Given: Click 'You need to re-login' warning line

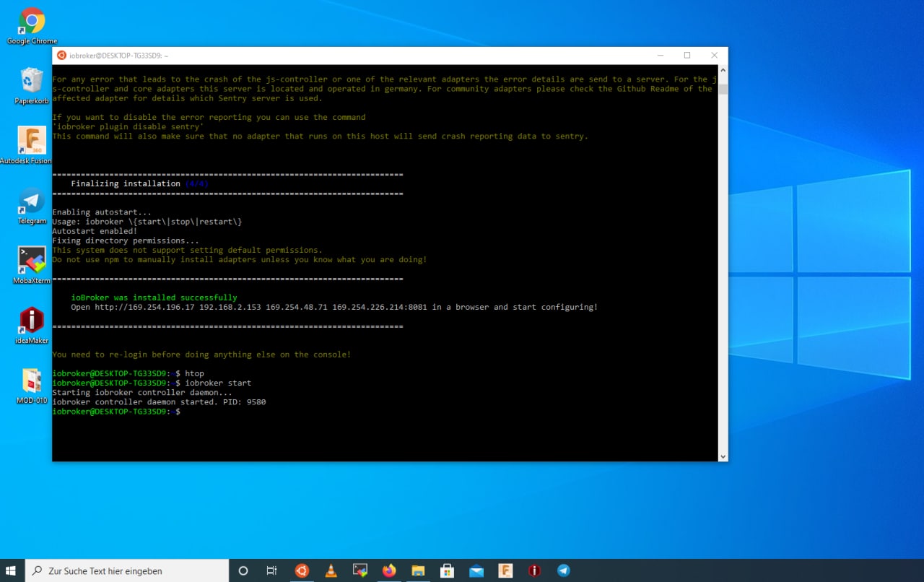Looking at the screenshot, I should pos(201,355).
